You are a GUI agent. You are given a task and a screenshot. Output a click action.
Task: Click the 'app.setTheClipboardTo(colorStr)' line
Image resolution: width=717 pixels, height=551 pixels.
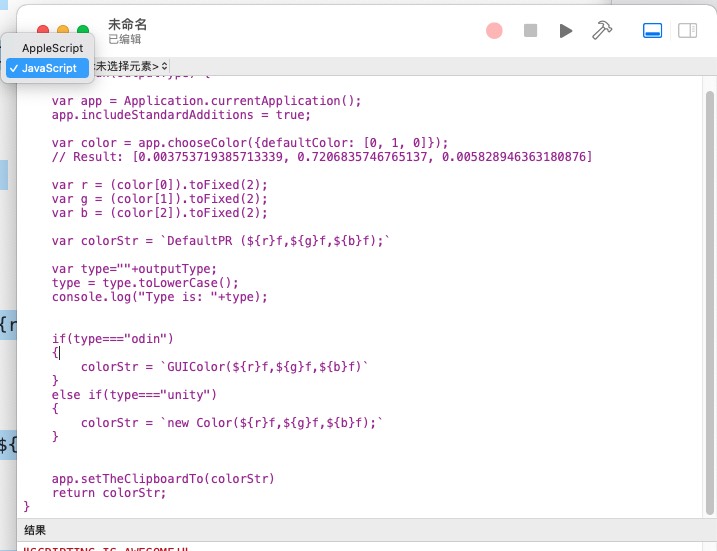tap(163, 479)
